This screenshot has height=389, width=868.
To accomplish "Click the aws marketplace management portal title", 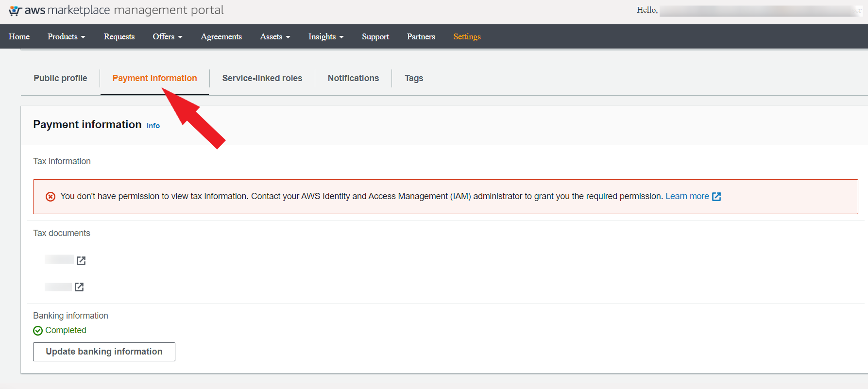I will 124,10.
